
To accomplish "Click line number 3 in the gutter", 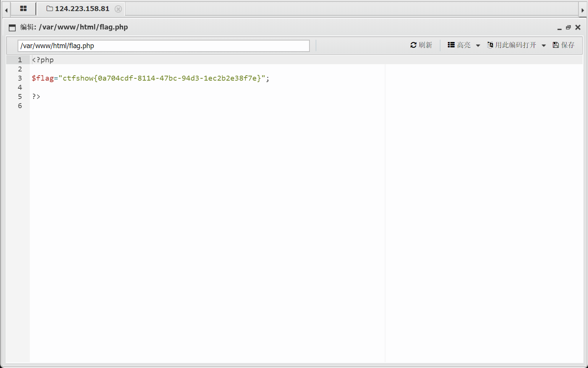I will click(20, 78).
